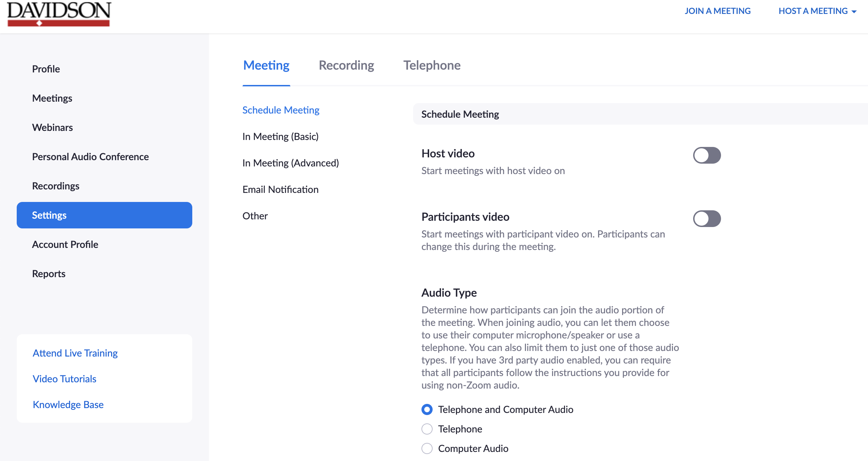The image size is (868, 461).
Task: Click the Webinars icon in sidebar
Action: 52,127
